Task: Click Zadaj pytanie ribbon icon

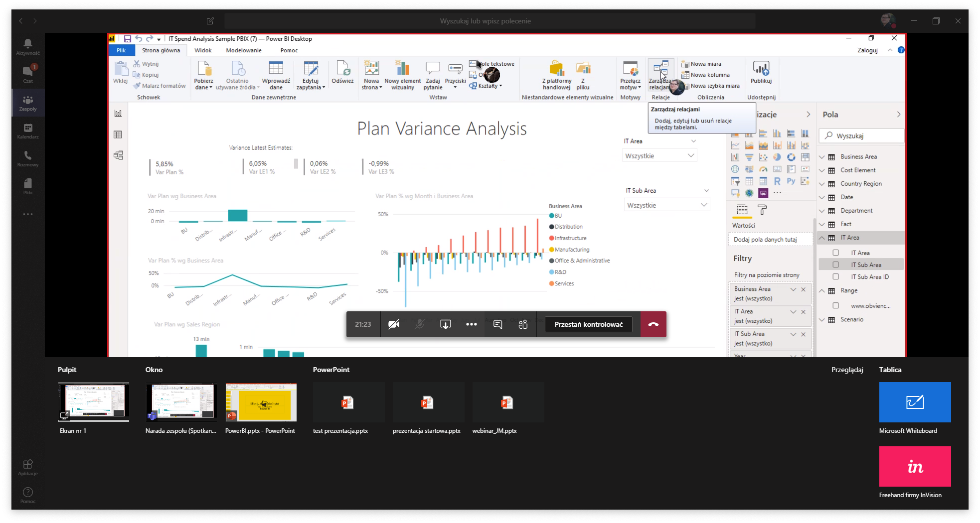Action: [x=433, y=75]
